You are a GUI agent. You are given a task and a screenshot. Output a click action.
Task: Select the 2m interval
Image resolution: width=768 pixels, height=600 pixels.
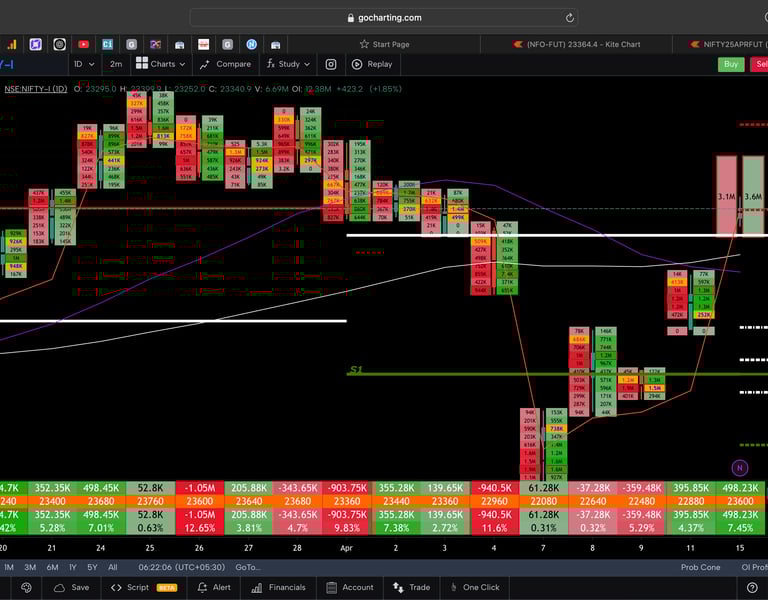(116, 64)
